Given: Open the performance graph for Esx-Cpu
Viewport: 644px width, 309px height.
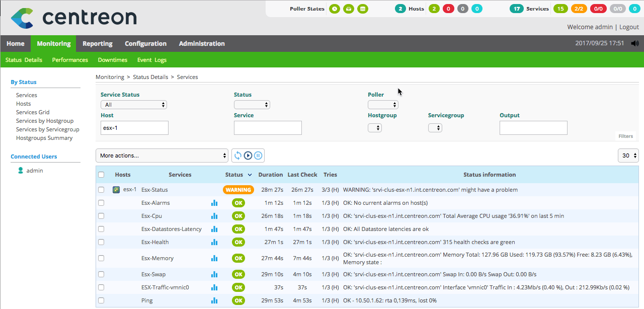Looking at the screenshot, I should [214, 216].
